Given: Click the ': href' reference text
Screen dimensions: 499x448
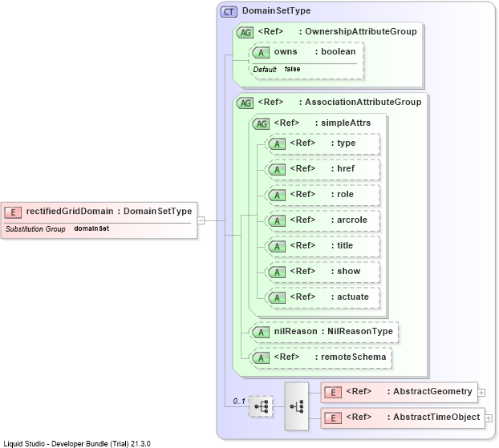Looking at the screenshot, I should pyautogui.click(x=343, y=168).
